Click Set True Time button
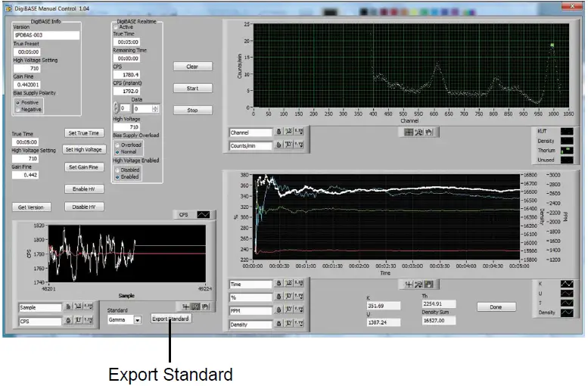The width and height of the screenshot is (588, 386). (x=84, y=132)
